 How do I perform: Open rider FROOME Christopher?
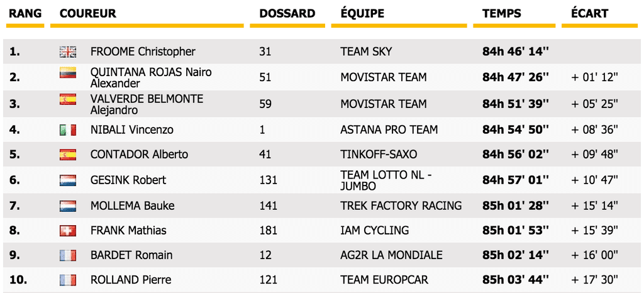tap(143, 52)
